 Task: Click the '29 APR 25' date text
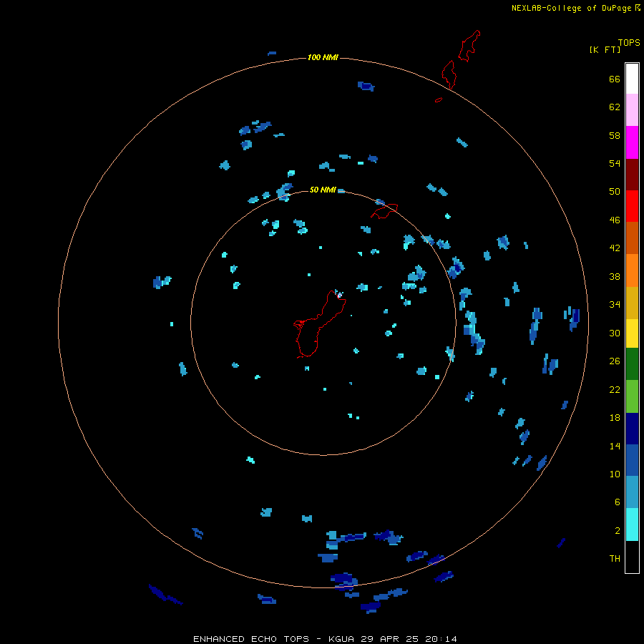390,639
